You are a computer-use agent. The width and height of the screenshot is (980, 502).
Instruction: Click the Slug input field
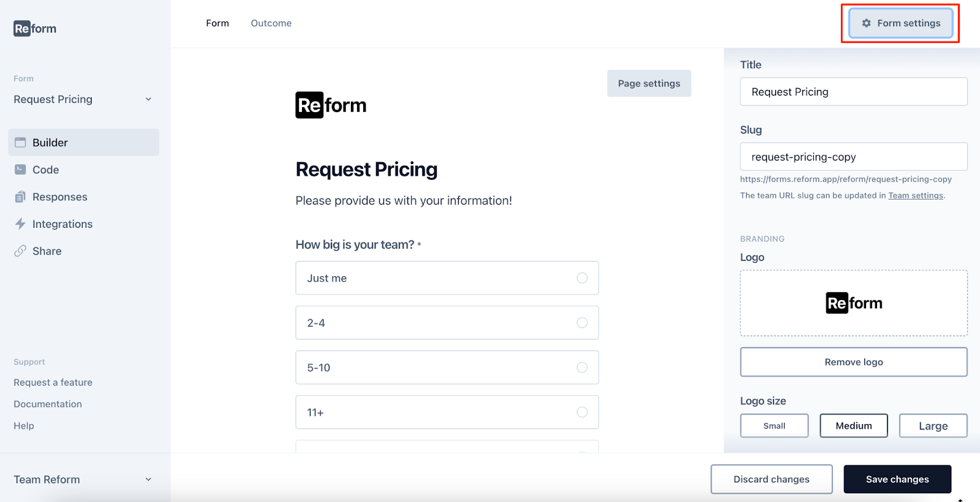point(853,157)
